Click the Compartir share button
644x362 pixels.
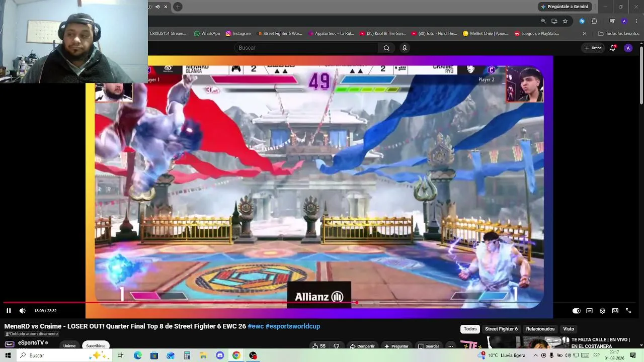362,346
